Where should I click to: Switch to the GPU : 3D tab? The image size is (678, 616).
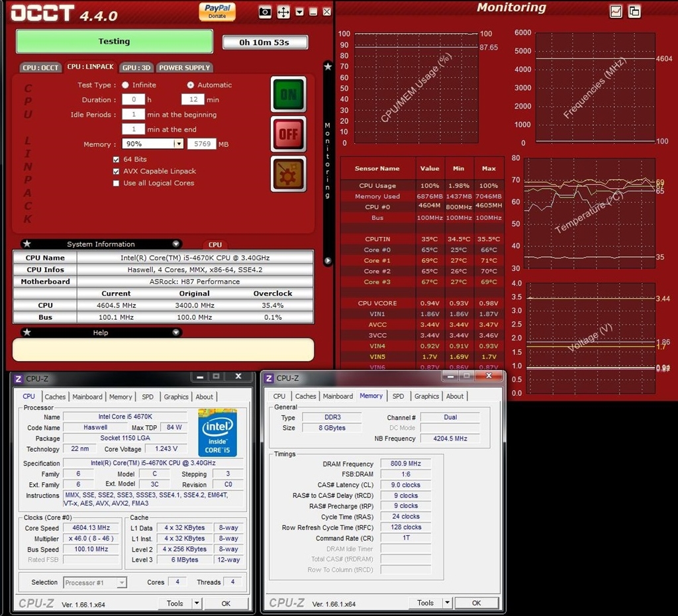pyautogui.click(x=136, y=68)
